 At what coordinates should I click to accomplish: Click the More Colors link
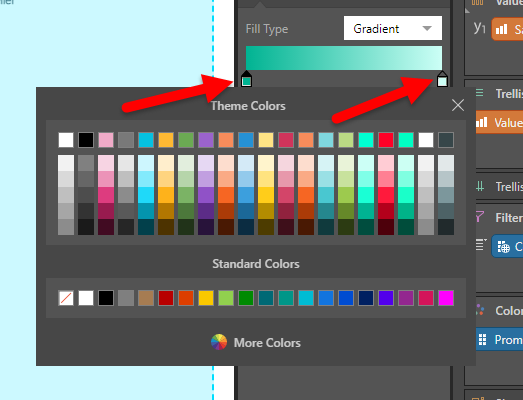pos(267,343)
